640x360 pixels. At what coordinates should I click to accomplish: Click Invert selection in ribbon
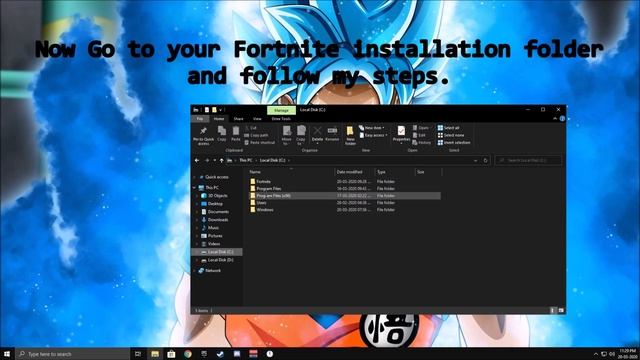[x=454, y=142]
